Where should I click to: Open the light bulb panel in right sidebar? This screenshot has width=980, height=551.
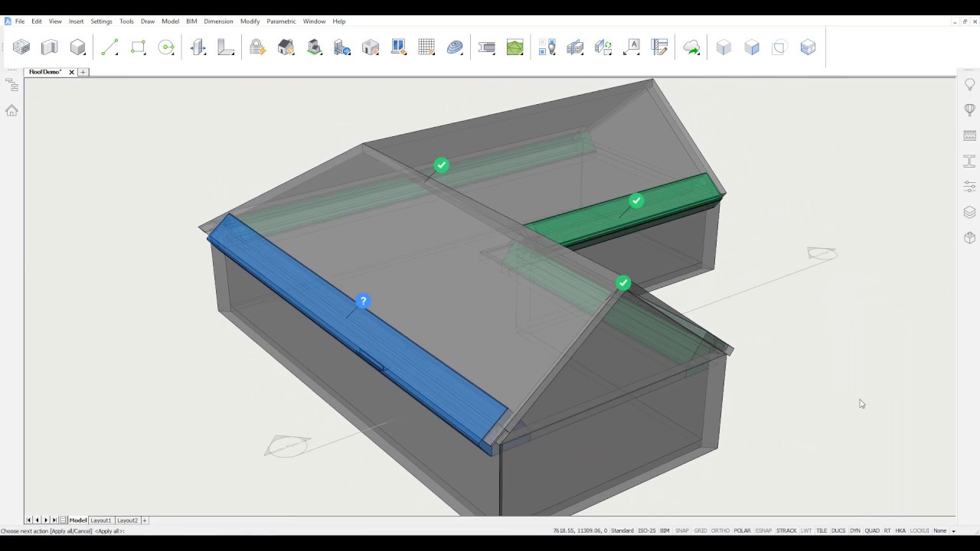(x=969, y=84)
